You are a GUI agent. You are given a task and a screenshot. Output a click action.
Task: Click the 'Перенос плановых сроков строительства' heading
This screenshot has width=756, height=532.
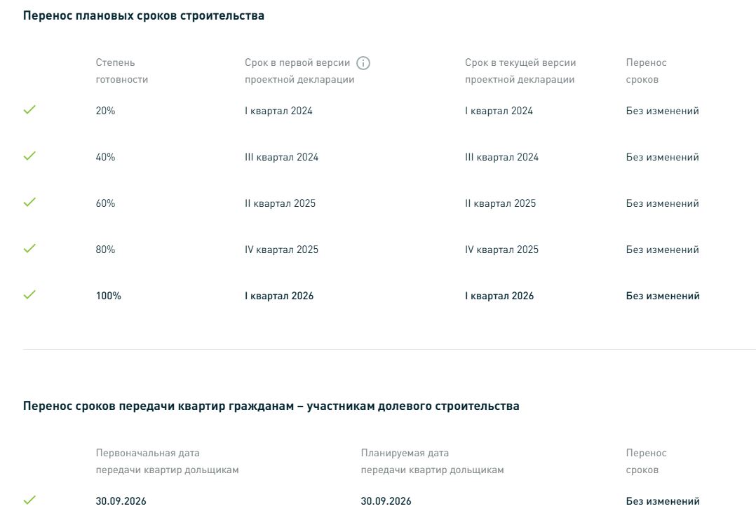click(x=144, y=16)
